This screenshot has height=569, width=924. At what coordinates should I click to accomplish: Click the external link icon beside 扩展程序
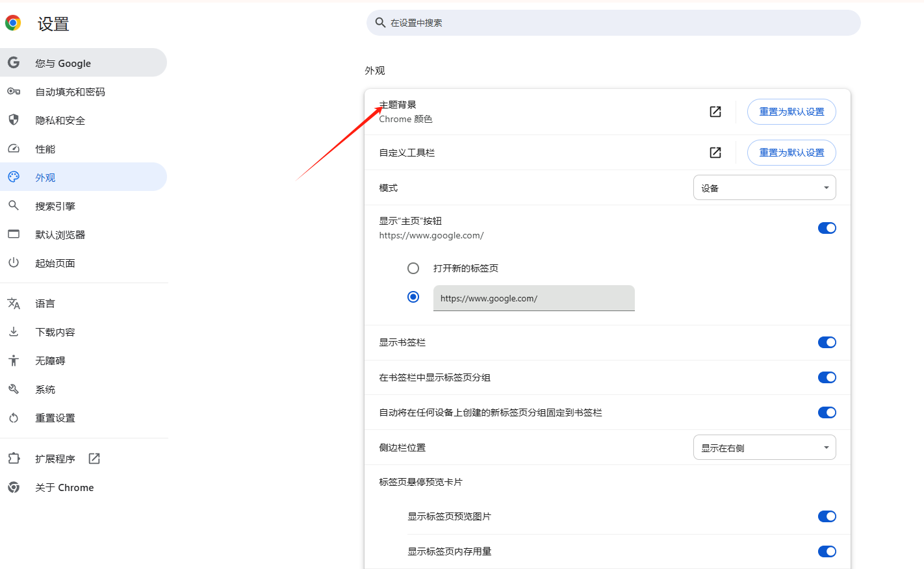click(x=94, y=459)
